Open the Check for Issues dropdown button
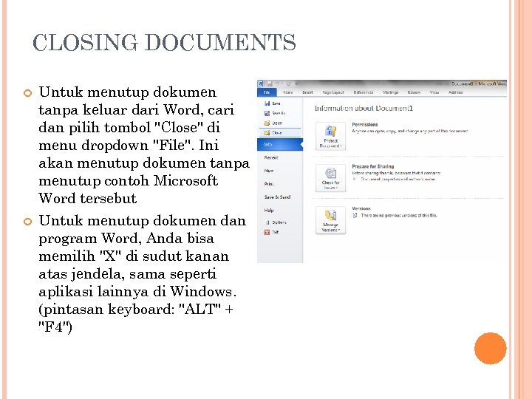This screenshot has width=532, height=399. click(330, 178)
